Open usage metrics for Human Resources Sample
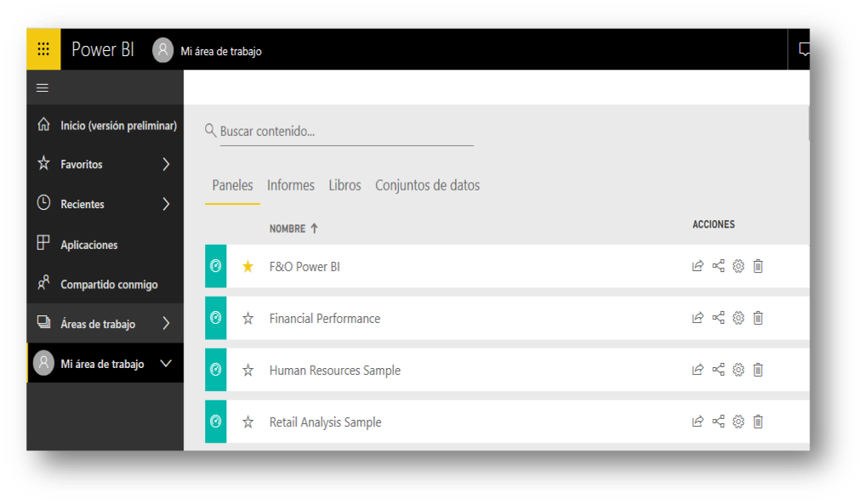Screen dimensions: 864x504 pos(697,370)
